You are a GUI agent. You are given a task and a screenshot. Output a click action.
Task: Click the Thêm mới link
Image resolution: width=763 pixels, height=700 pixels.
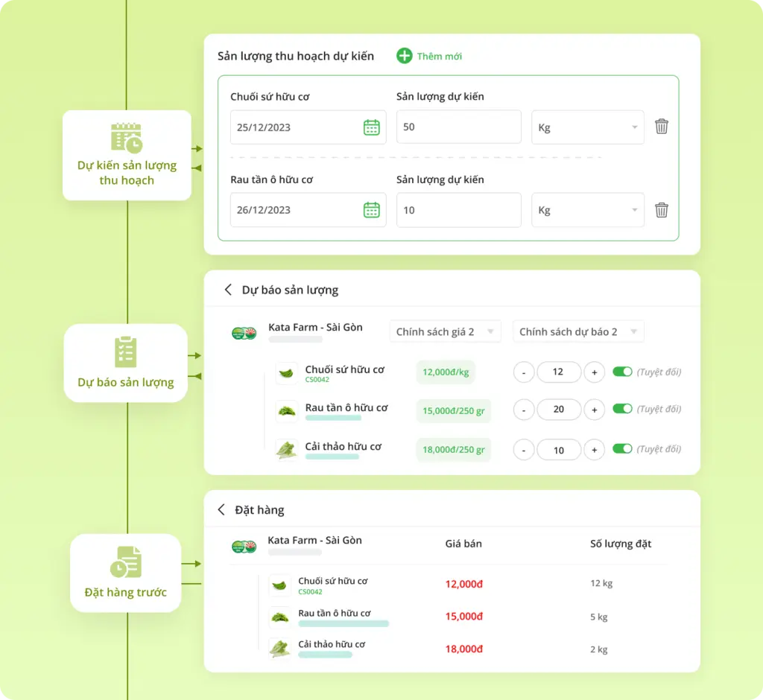pos(440,57)
